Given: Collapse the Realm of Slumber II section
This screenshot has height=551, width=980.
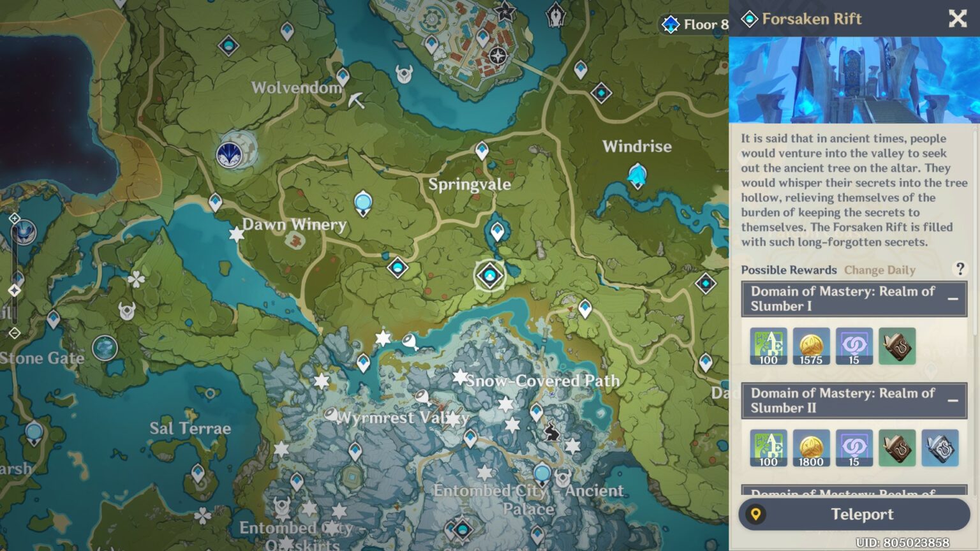Looking at the screenshot, I should click(x=953, y=400).
